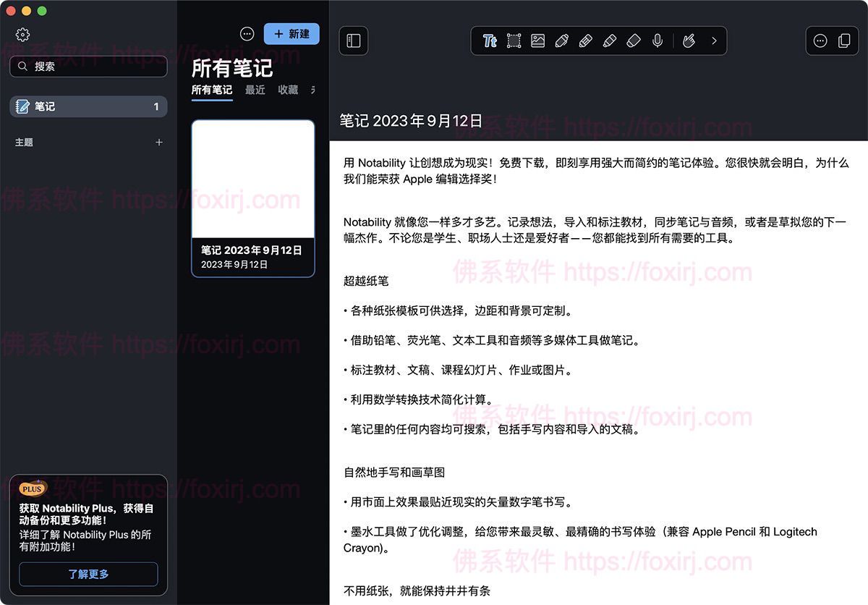Image resolution: width=868 pixels, height=605 pixels.
Task: Expand more tools with toolbar chevron
Action: tap(714, 41)
